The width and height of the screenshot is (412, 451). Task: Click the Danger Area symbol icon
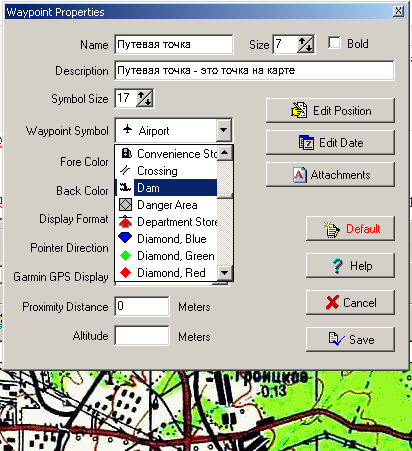[125, 205]
